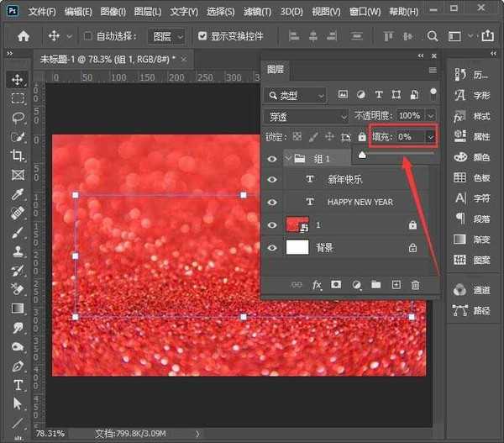Click the fill slider handle
Image resolution: width=504 pixels, height=443 pixels.
click(x=362, y=155)
